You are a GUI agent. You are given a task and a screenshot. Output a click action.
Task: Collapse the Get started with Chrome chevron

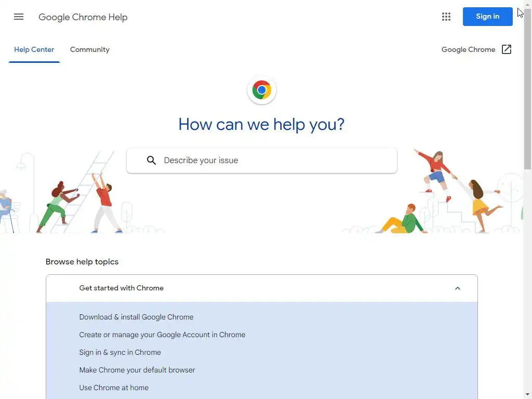pyautogui.click(x=457, y=288)
